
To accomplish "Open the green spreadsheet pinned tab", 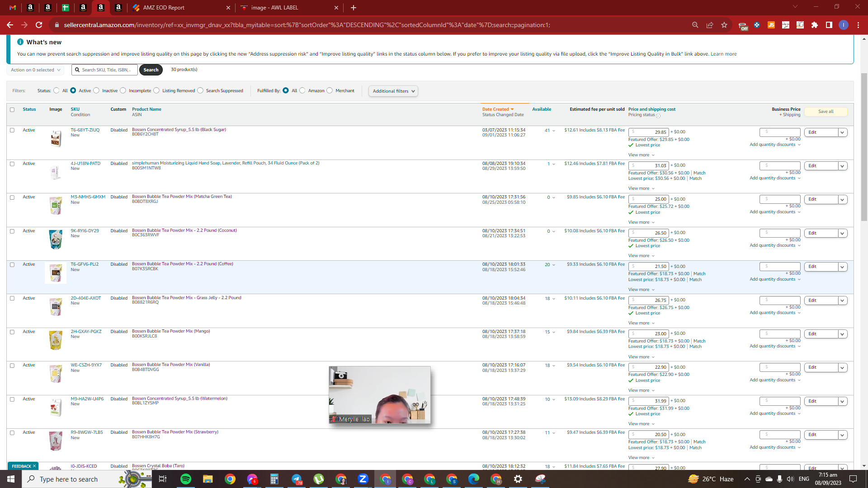I will (x=66, y=8).
